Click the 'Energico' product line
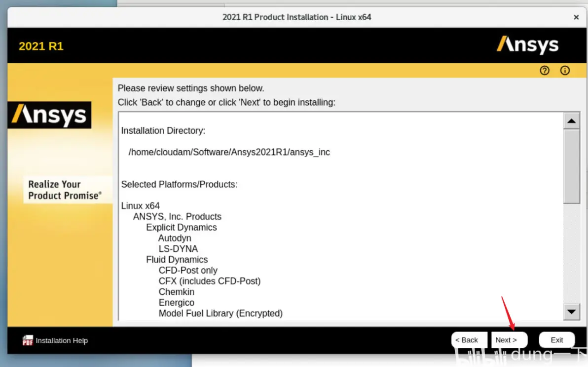Screen dimensions: 588x367 tap(176, 302)
